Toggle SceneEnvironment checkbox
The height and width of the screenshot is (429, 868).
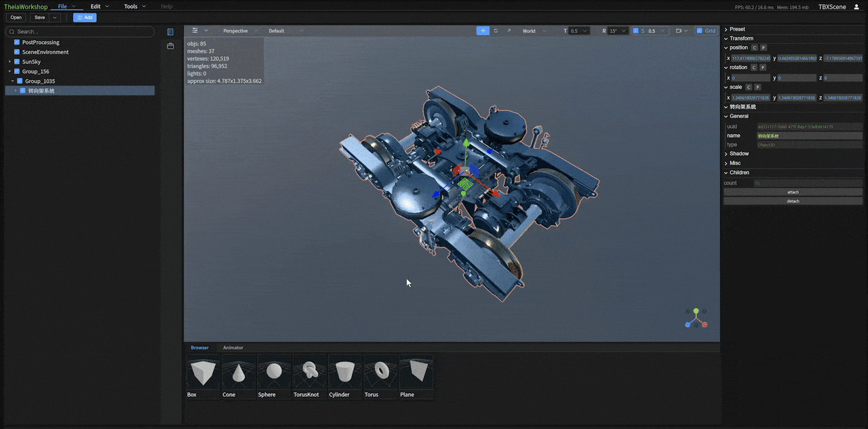pos(17,52)
